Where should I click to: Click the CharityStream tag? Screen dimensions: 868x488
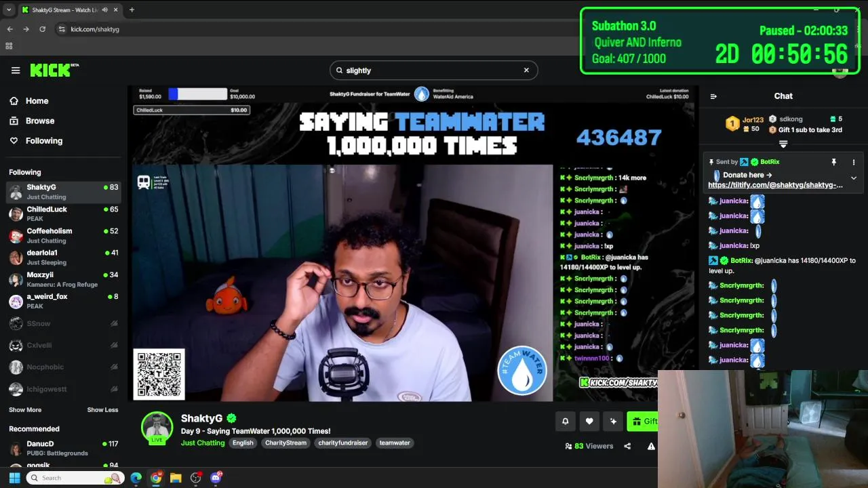click(x=285, y=443)
